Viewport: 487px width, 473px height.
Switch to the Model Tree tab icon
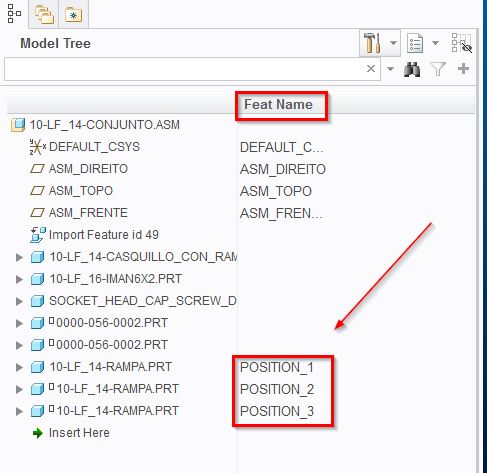tap(14, 14)
